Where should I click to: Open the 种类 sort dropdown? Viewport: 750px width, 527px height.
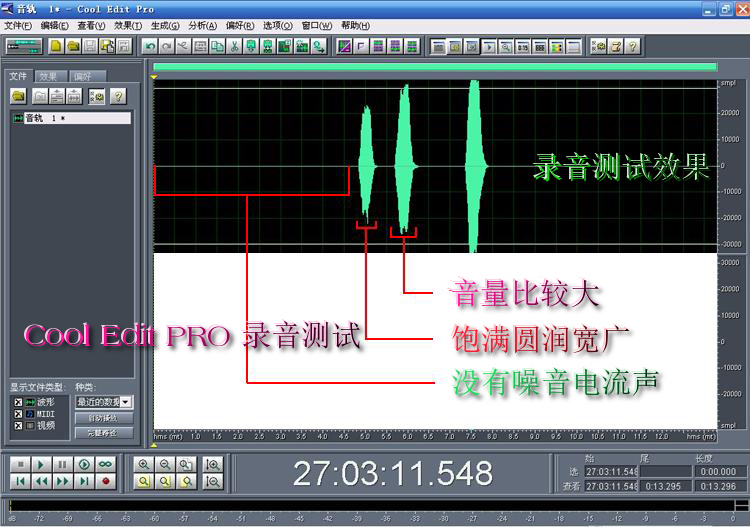[125, 401]
